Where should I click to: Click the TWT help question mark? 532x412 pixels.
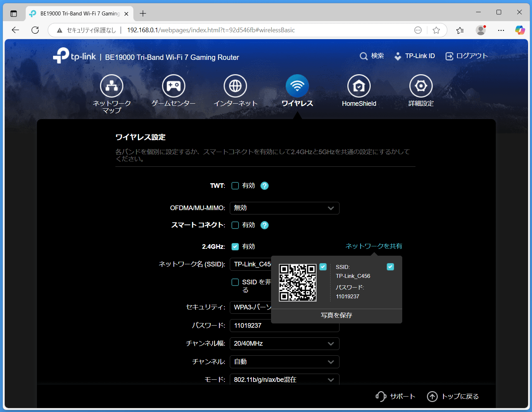(x=265, y=186)
